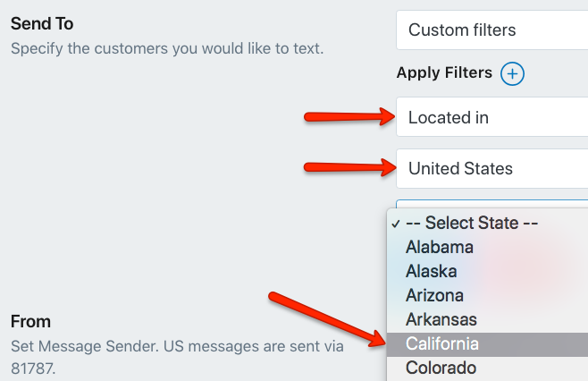Pick Colorado from the state options
This screenshot has height=381, width=588.
click(487, 368)
